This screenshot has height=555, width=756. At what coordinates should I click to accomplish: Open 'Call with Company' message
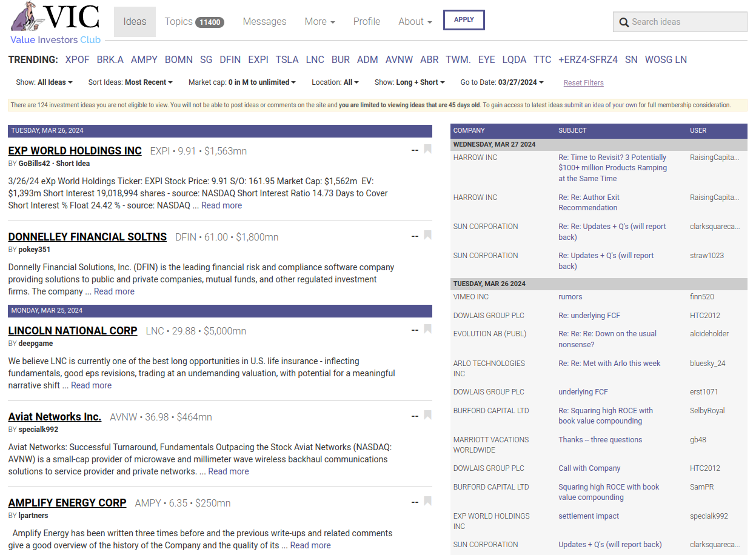(589, 468)
